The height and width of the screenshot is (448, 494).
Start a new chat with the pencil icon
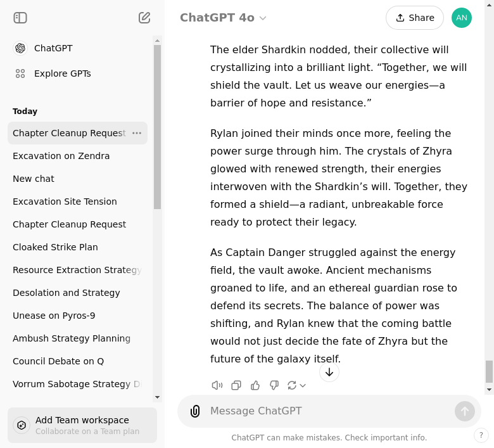coord(144,18)
